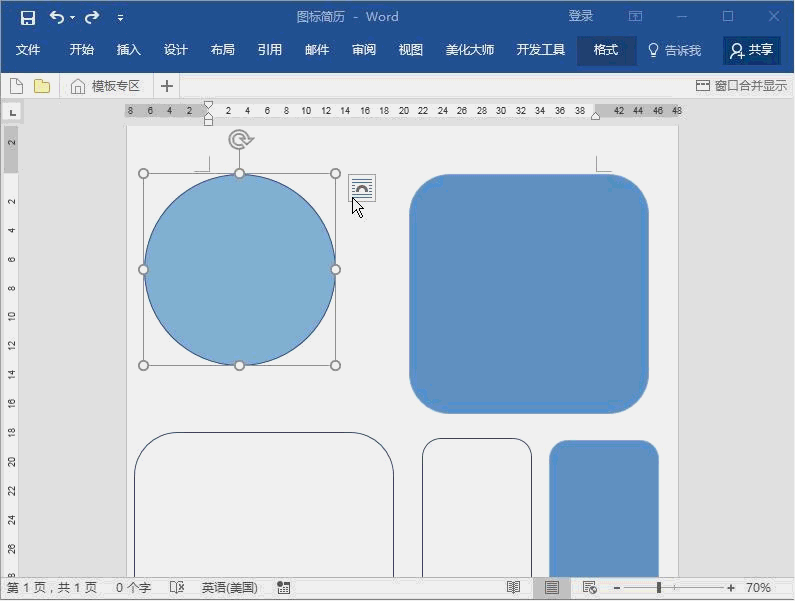Click the tab stop selector on ruler
795x601 pixels.
(x=13, y=112)
